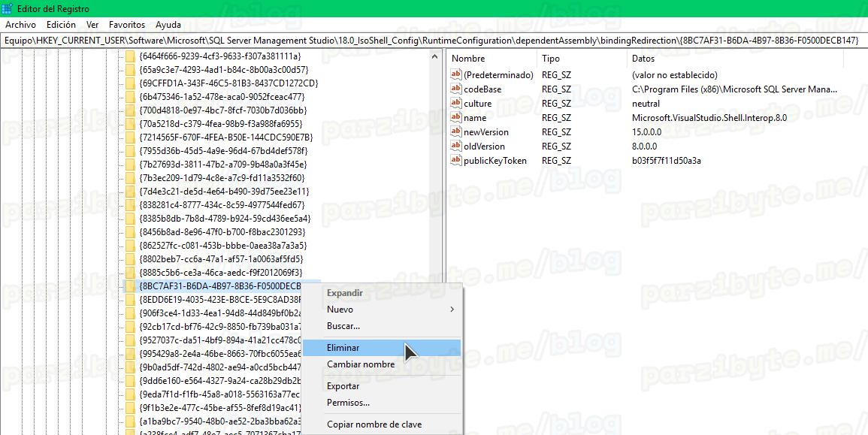Click the publicKeyToken value name

point(495,161)
